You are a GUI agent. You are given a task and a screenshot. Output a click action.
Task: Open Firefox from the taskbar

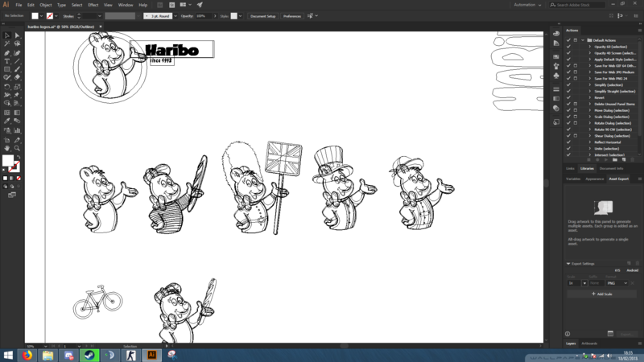pyautogui.click(x=27, y=355)
